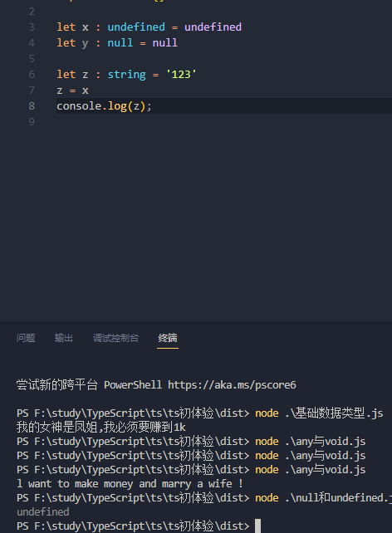This screenshot has height=533, width=392.
Task: Click code line 'let x : undefined = undefined'
Action: [149, 27]
